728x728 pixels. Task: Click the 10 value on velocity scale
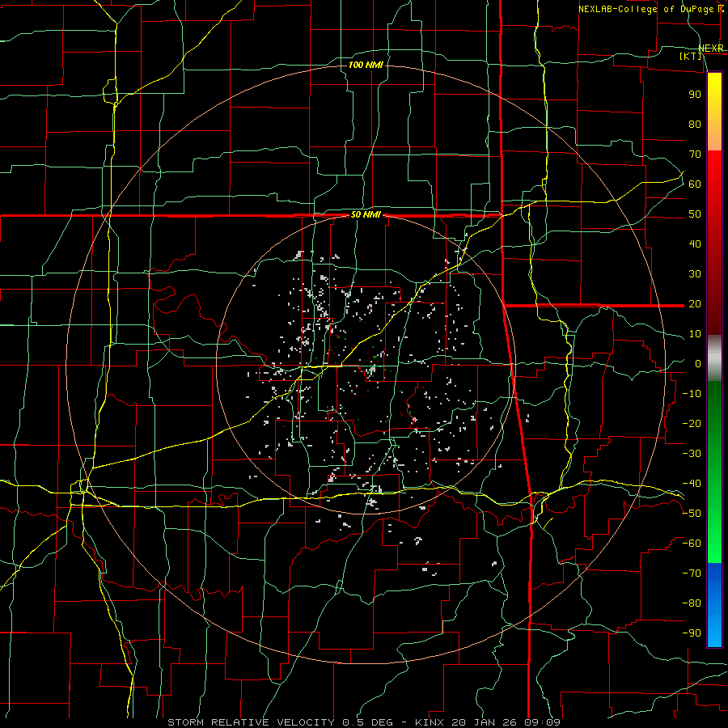pyautogui.click(x=695, y=334)
